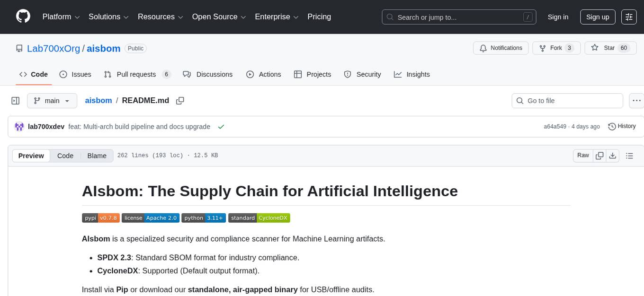Viewport: 644px width, 296px height.
Task: Open the document outline icon
Action: pyautogui.click(x=629, y=156)
